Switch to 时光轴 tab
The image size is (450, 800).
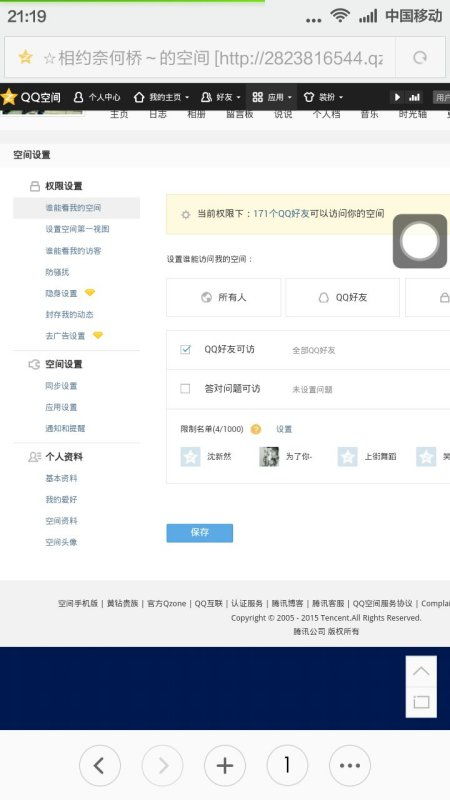click(413, 114)
